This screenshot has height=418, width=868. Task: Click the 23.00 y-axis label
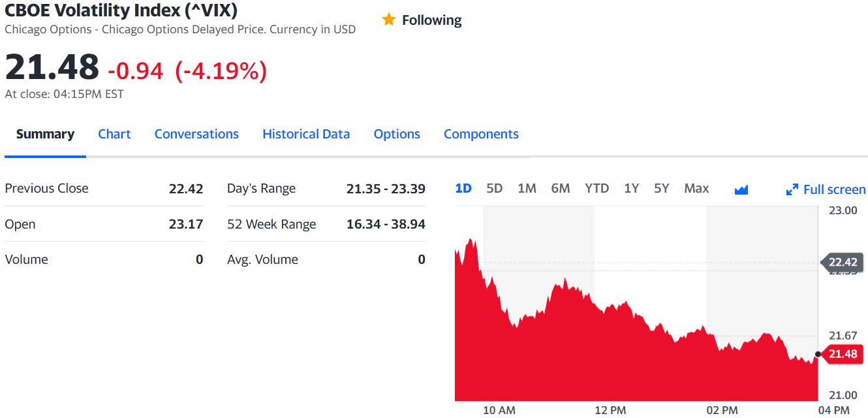click(x=843, y=210)
